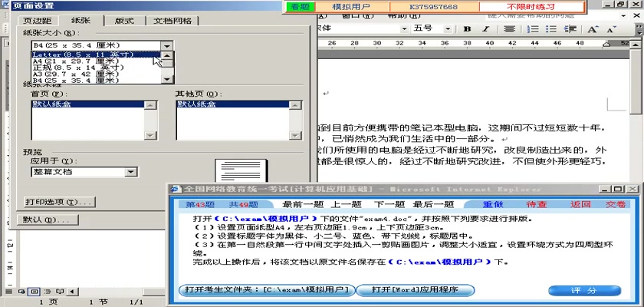Viewport: 644px width, 307px height.
Task: Click the K375957668 ID field
Action: tap(434, 7)
